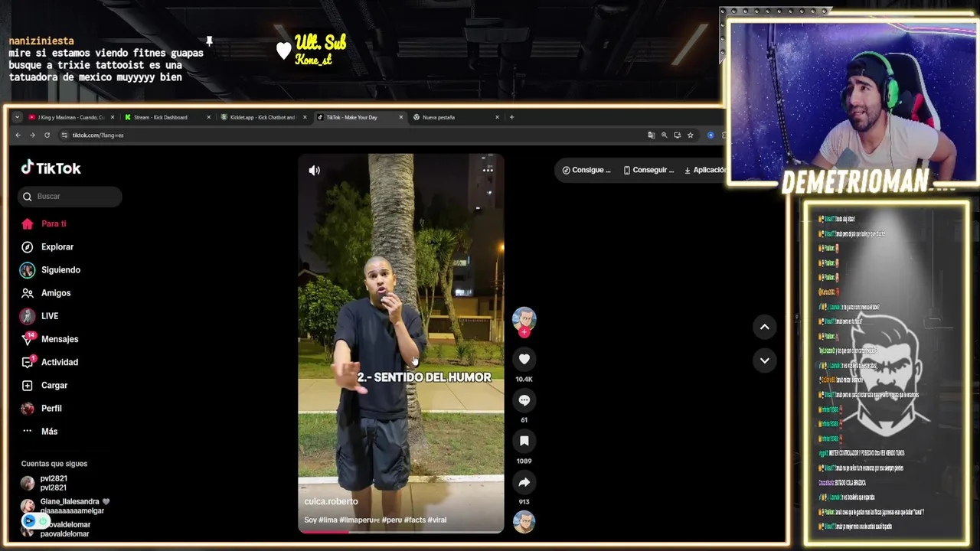The image size is (980, 551).
Task: Click the Actividad icon with badge
Action: [28, 361]
